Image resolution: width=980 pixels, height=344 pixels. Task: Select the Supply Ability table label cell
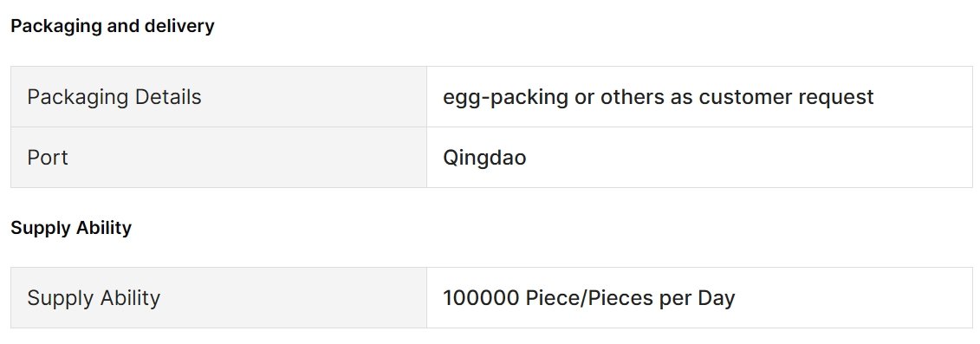(x=218, y=298)
